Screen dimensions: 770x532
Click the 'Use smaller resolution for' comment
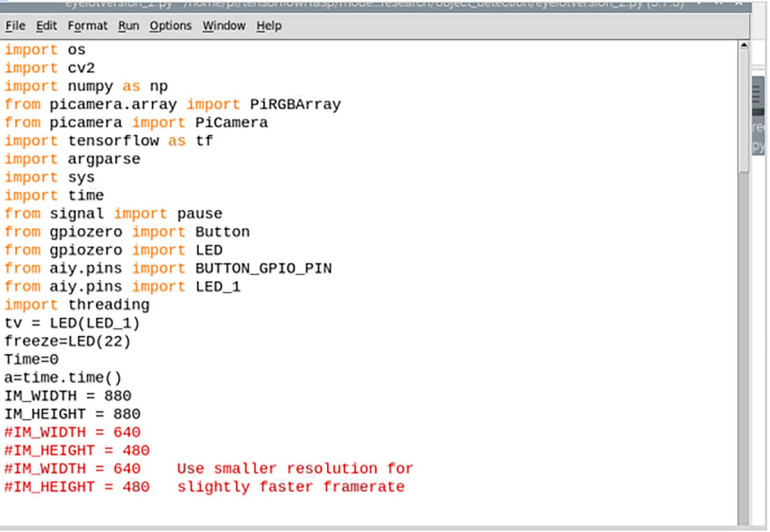295,468
